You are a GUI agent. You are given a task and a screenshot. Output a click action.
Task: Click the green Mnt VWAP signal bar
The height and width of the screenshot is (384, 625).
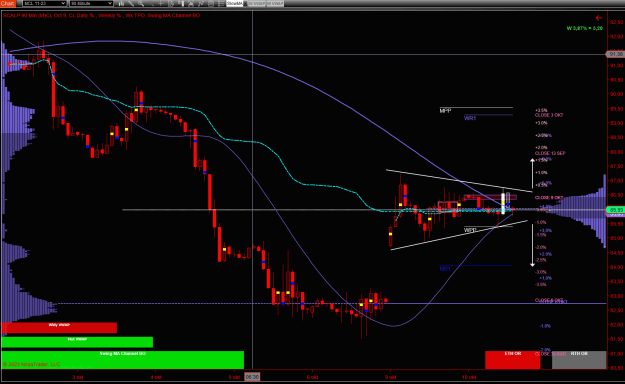click(x=77, y=342)
